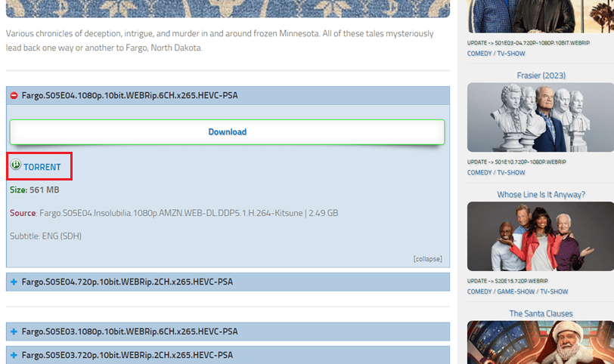Click TV-SHOW category under Frasier update S01E10
The width and height of the screenshot is (614, 364).
[x=511, y=172]
